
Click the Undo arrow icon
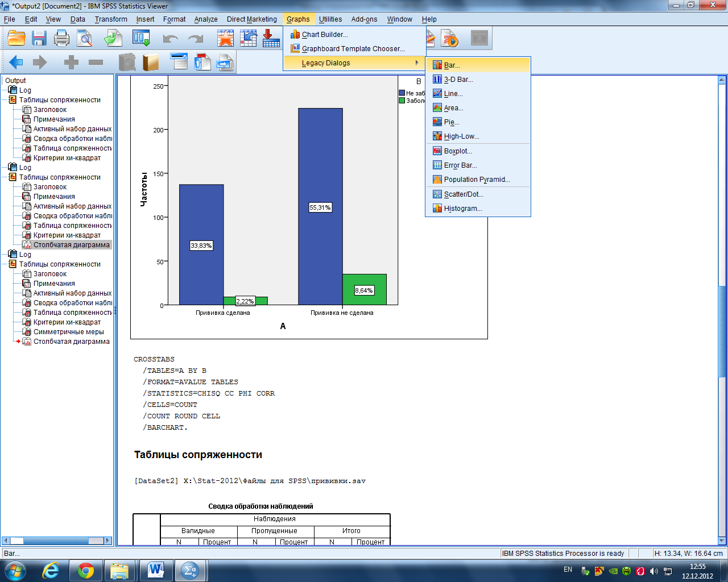click(171, 39)
